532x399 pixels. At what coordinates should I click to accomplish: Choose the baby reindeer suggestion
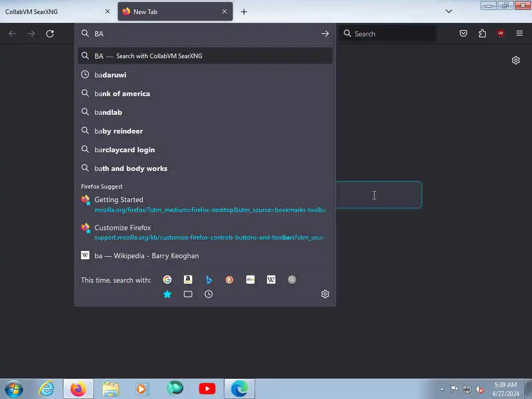[x=205, y=130]
